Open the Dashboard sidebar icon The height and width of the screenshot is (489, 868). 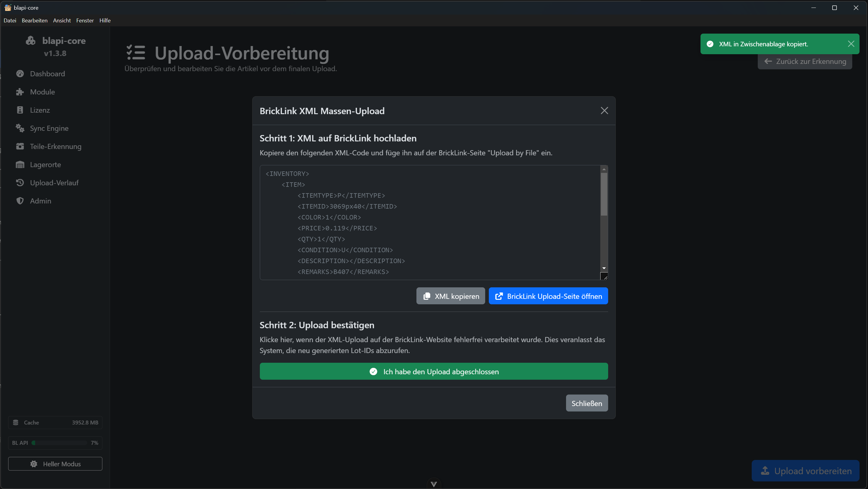pyautogui.click(x=20, y=74)
